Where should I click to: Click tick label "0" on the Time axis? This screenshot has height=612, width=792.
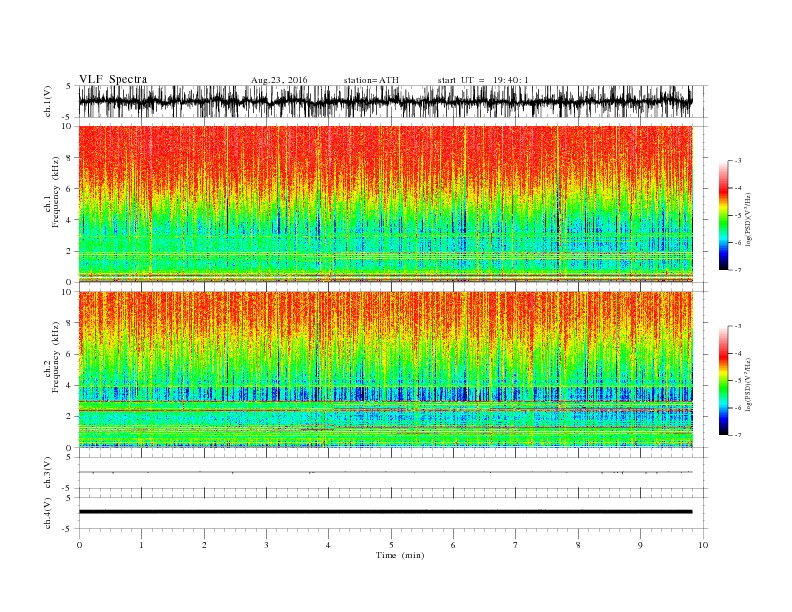pyautogui.click(x=79, y=545)
